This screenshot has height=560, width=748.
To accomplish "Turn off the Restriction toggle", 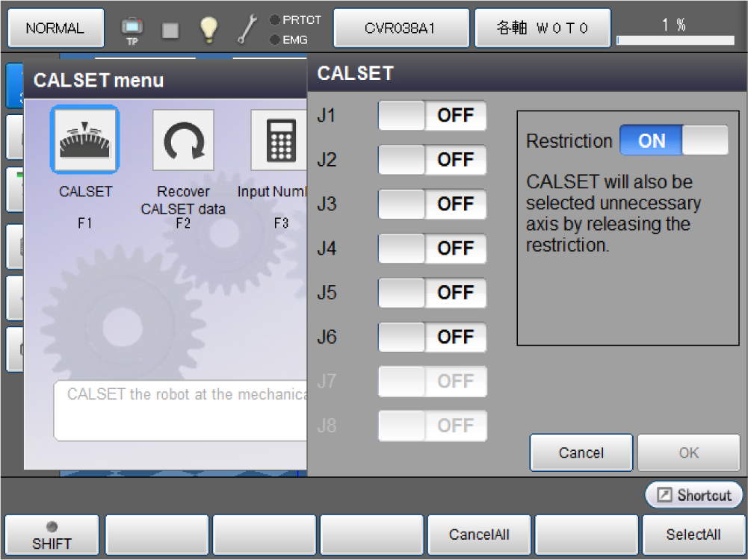I will [x=673, y=140].
